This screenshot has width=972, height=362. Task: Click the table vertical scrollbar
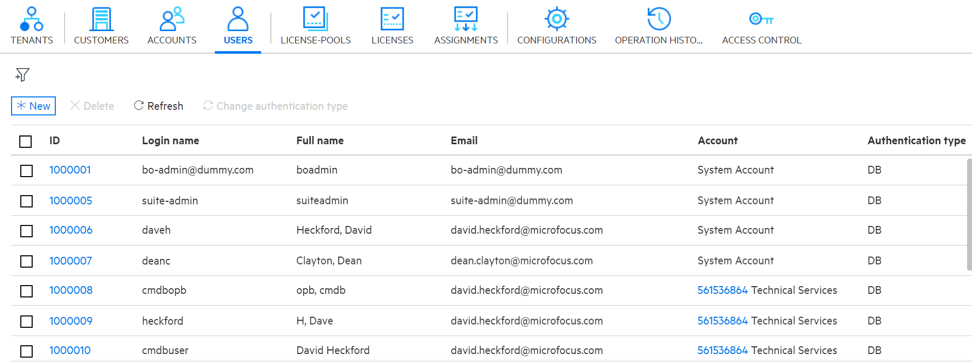pos(969,214)
